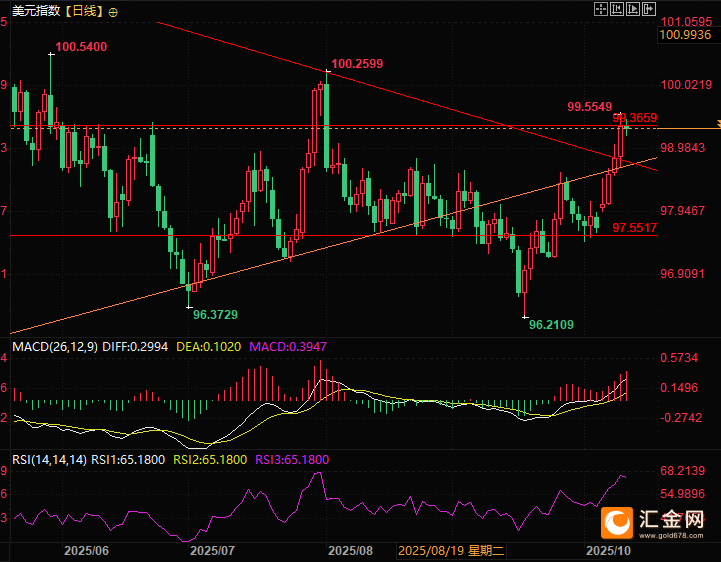
Task: Click the 2025/07 date axis label
Action: click(212, 551)
